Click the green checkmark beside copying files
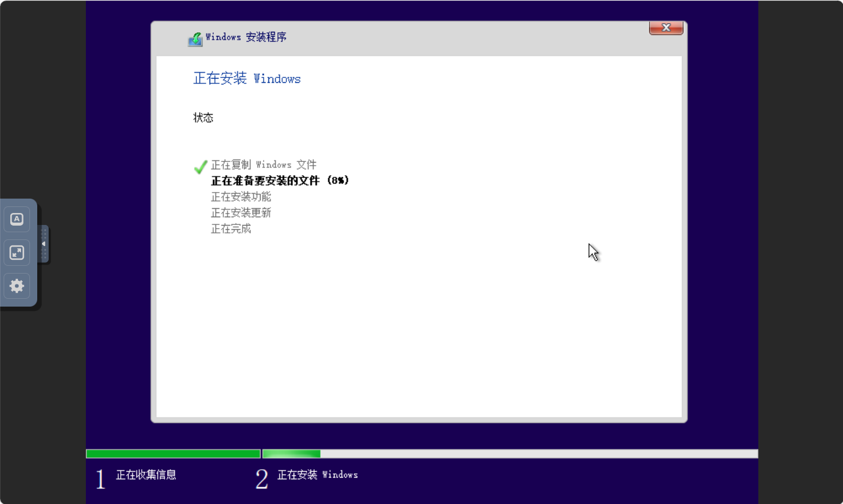This screenshot has height=504, width=843. (201, 167)
